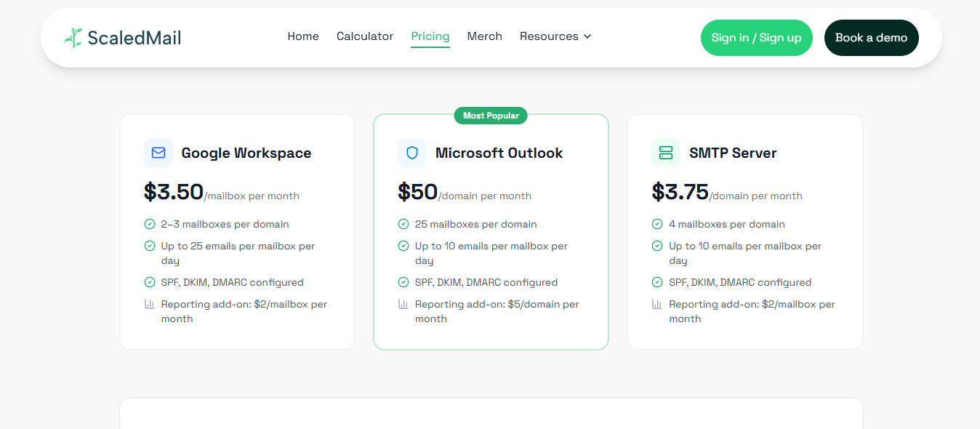Click 'Reporting add-on: $5/domain per month' text

pyautogui.click(x=497, y=311)
